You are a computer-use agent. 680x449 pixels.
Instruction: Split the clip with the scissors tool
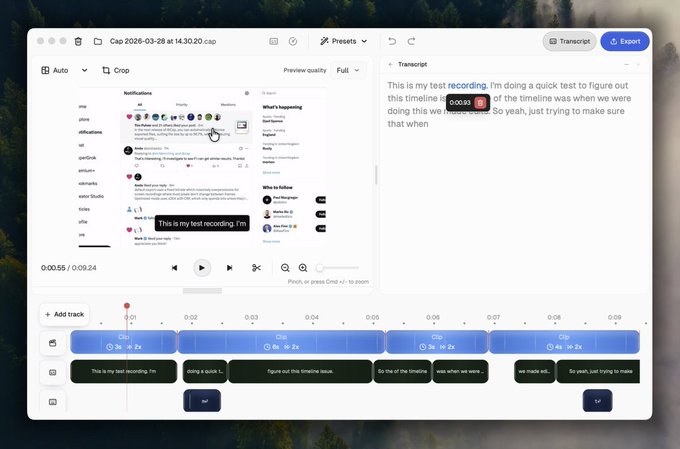click(x=256, y=268)
